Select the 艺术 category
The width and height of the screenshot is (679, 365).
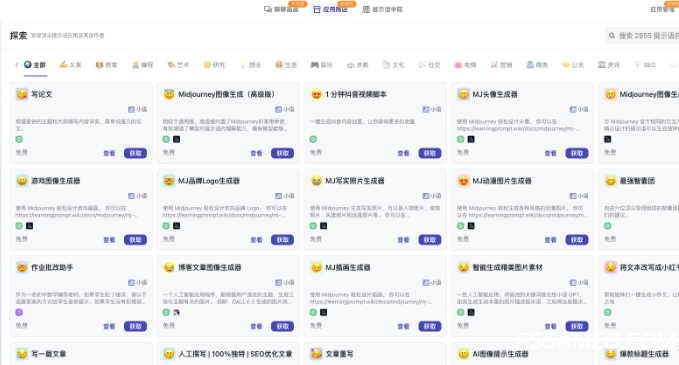178,65
